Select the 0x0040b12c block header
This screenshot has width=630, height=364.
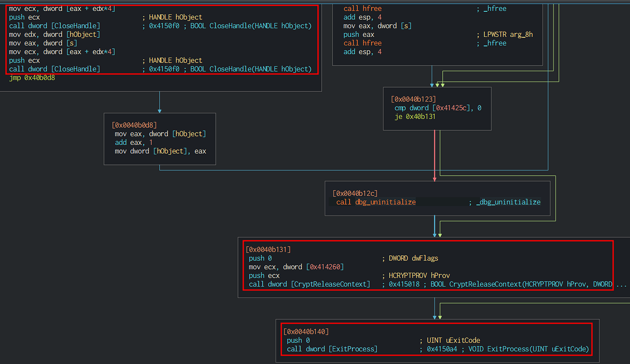(355, 193)
